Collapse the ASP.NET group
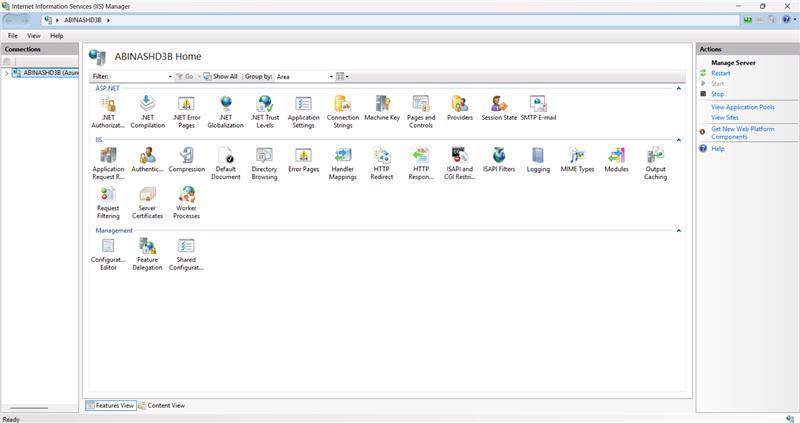The height and width of the screenshot is (423, 800). point(679,88)
